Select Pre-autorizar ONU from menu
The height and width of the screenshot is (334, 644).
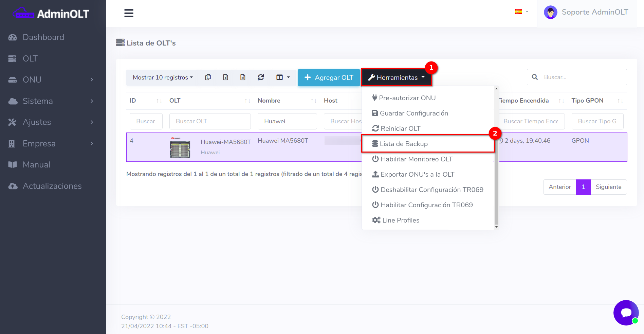[407, 98]
